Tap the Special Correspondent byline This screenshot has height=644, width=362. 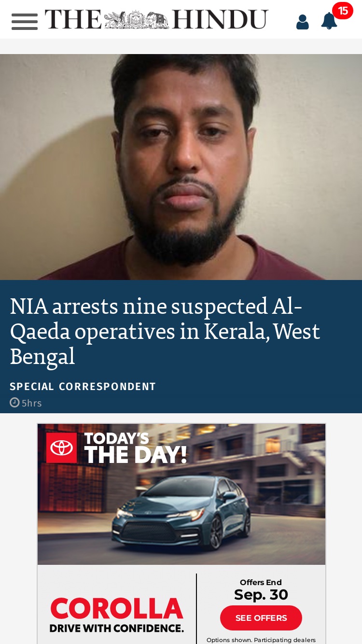83,387
